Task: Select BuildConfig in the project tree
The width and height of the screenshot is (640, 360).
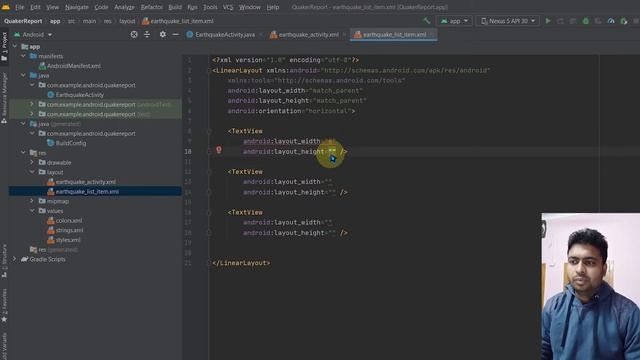Action: pyautogui.click(x=67, y=143)
